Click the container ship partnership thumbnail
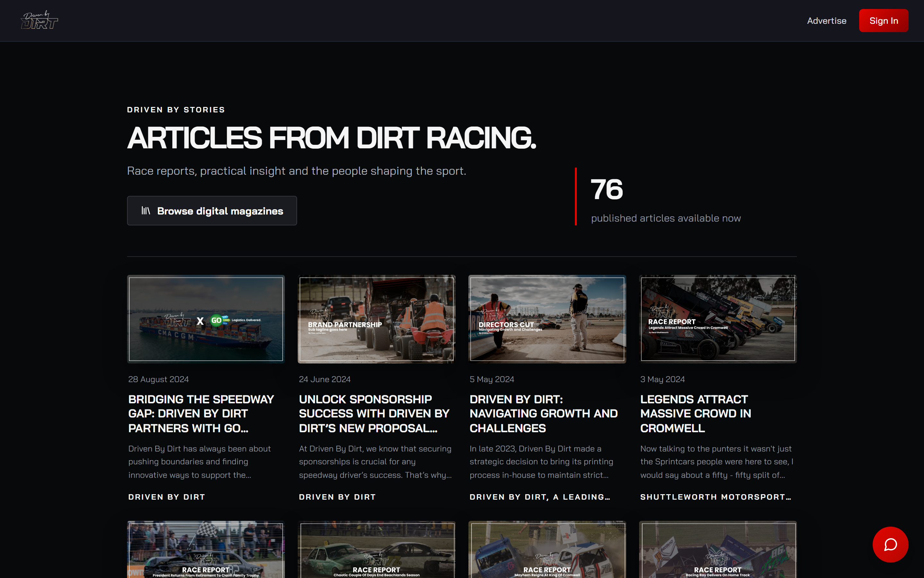This screenshot has height=578, width=924. pyautogui.click(x=206, y=319)
